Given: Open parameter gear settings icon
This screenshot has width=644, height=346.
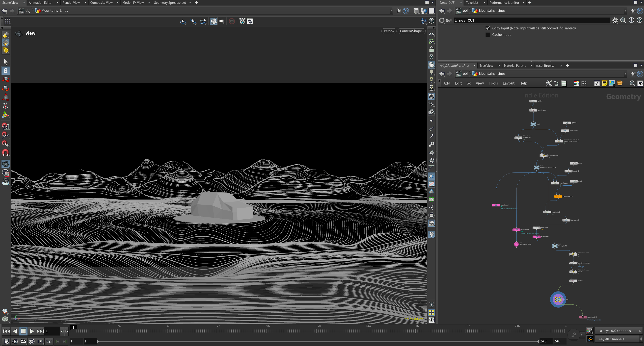Looking at the screenshot, I should 615,20.
